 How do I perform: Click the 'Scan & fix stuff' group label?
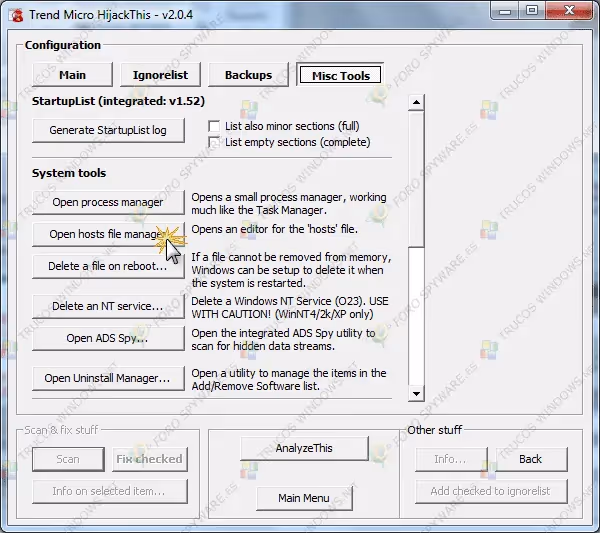click(61, 430)
